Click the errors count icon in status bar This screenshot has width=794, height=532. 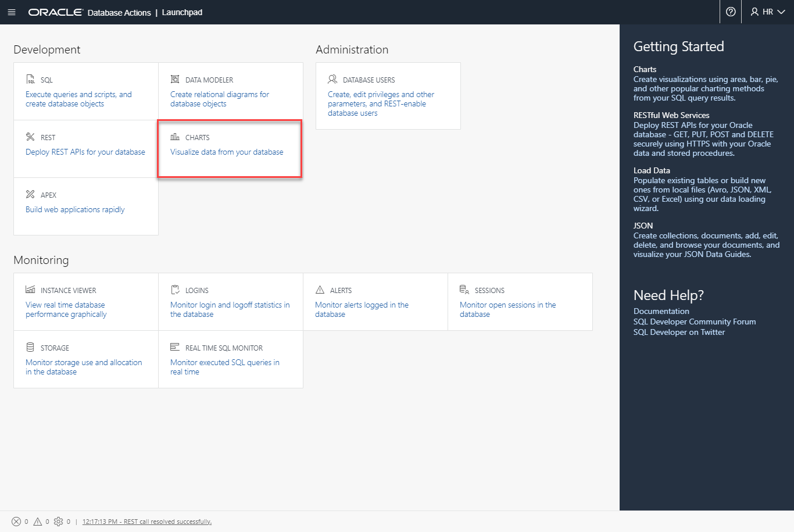coord(16,522)
